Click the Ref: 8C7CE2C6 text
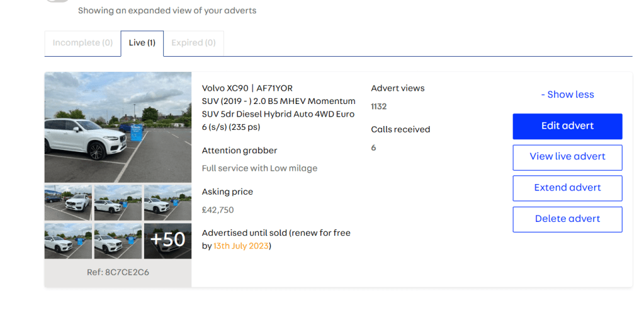This screenshot has width=644, height=312. pyautogui.click(x=118, y=272)
